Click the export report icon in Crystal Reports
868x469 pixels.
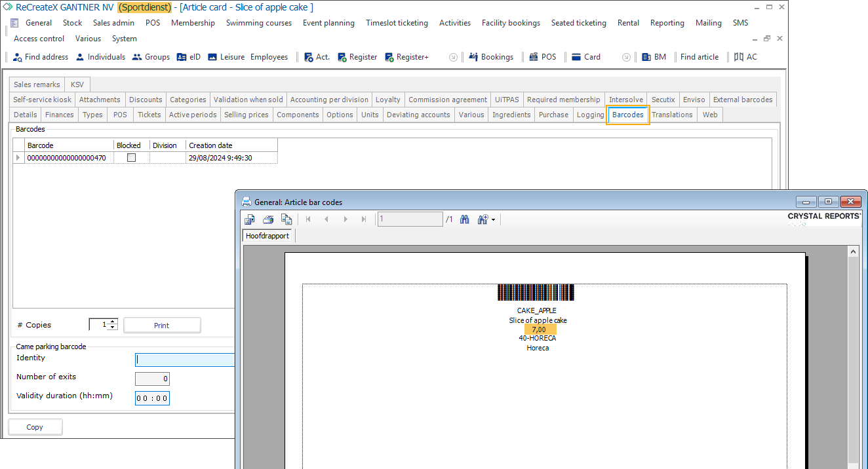pos(250,219)
